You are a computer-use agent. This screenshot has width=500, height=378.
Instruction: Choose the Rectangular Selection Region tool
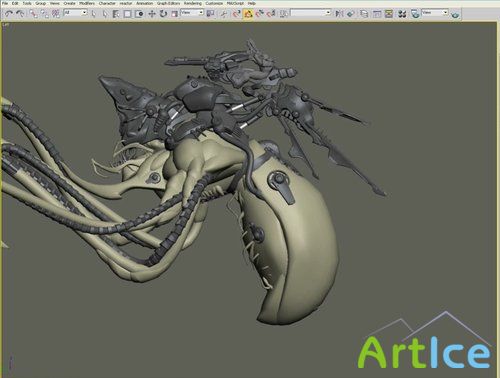[128, 14]
